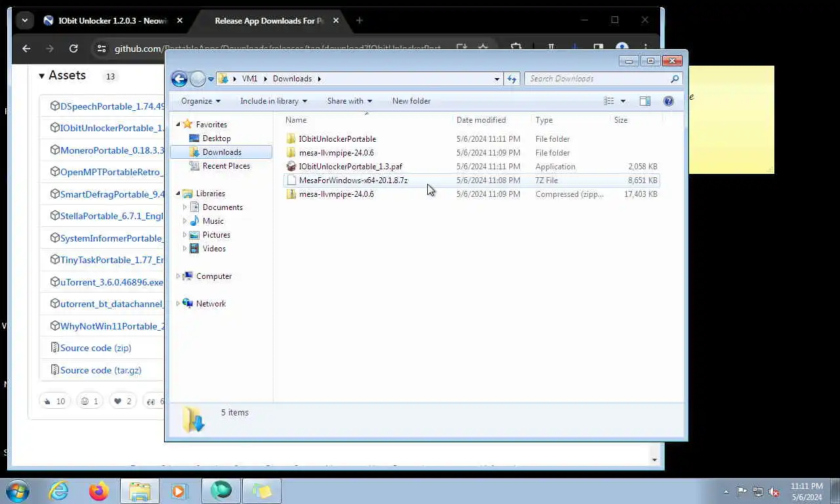Click the thumbs up reaction with 10

pos(54,401)
